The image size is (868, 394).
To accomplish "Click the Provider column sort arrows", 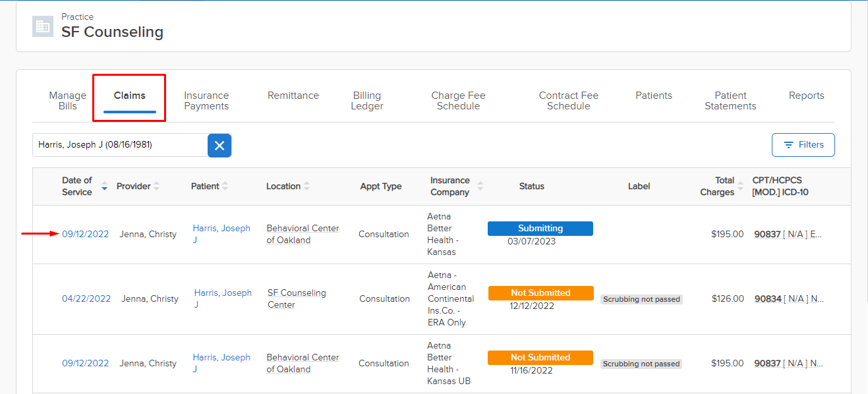I will (158, 186).
